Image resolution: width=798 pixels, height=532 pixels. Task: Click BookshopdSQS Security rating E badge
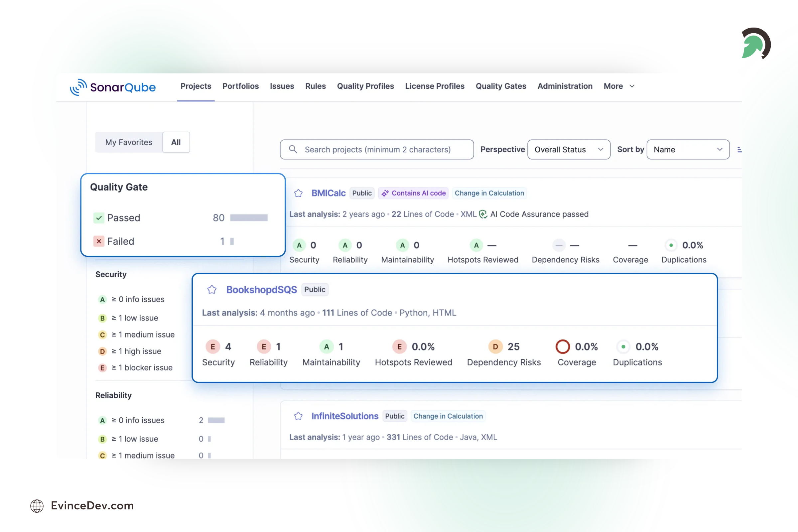pyautogui.click(x=213, y=347)
